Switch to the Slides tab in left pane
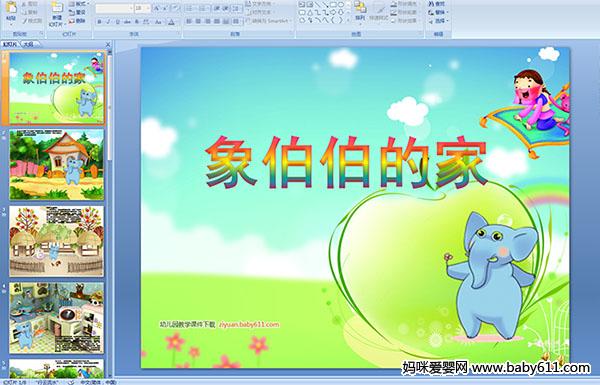 click(x=10, y=44)
